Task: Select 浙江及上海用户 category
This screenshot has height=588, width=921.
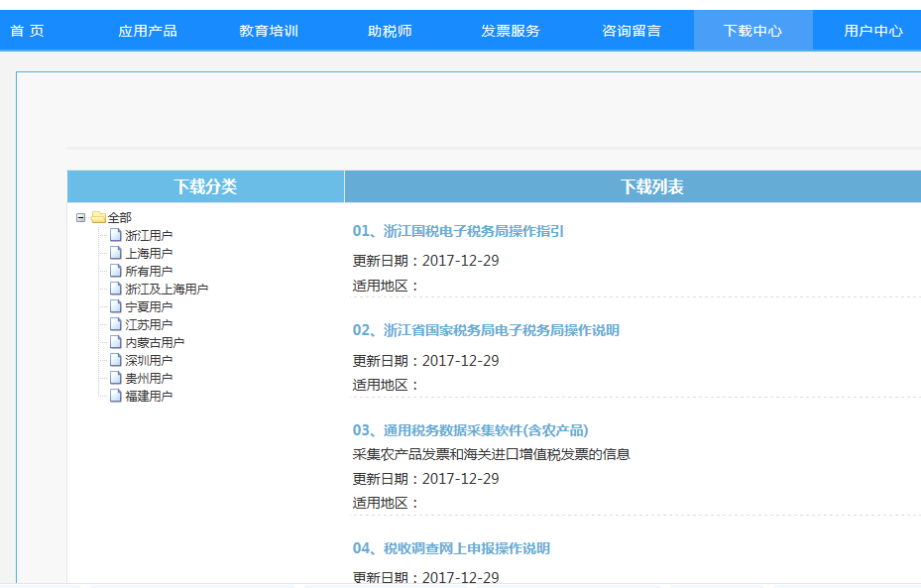Action: tap(167, 289)
